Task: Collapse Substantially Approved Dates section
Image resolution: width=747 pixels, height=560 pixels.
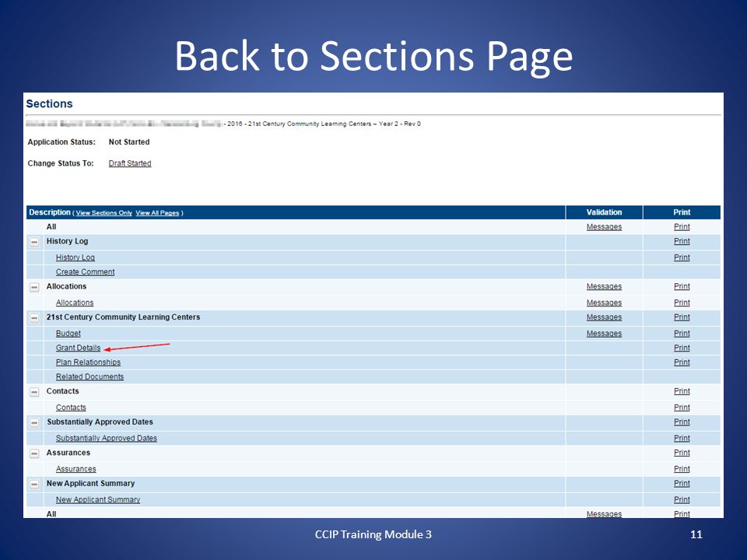Action: (x=34, y=422)
